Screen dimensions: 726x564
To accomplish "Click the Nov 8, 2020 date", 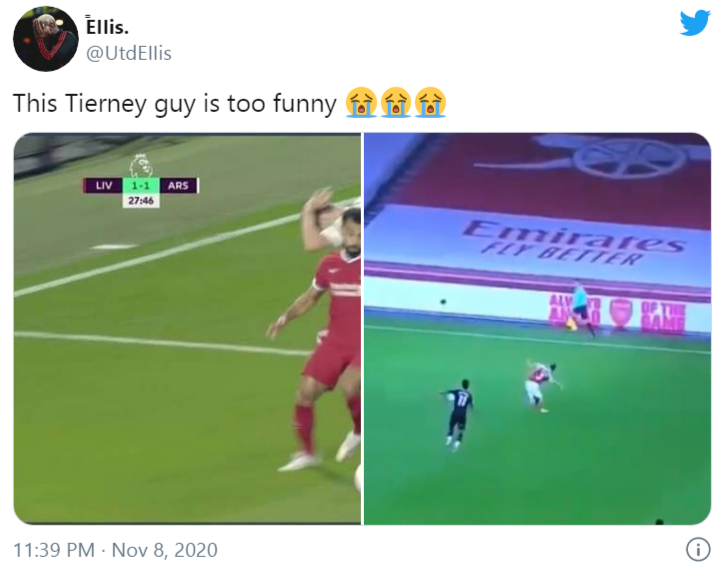I will 164,550.
